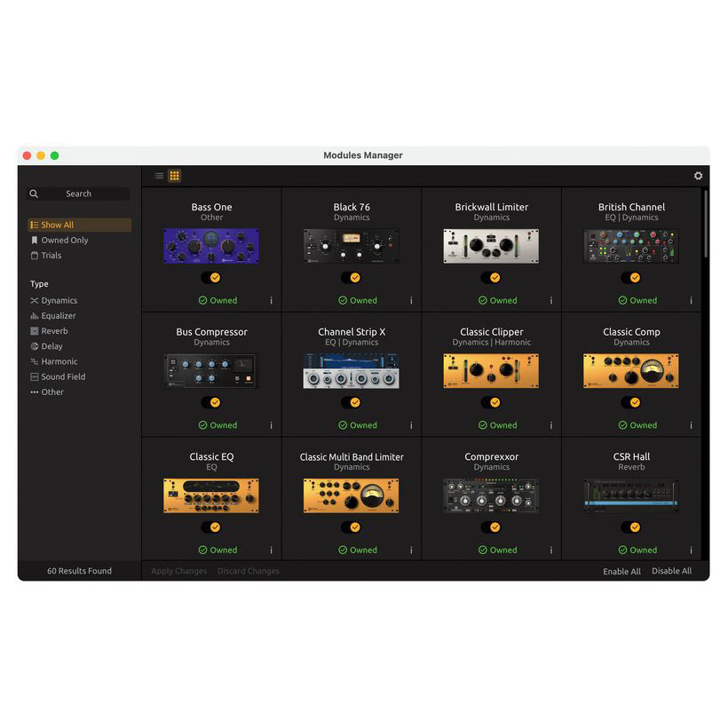728x728 pixels.
Task: Select the Channel Strip X thumbnail
Action: [351, 371]
